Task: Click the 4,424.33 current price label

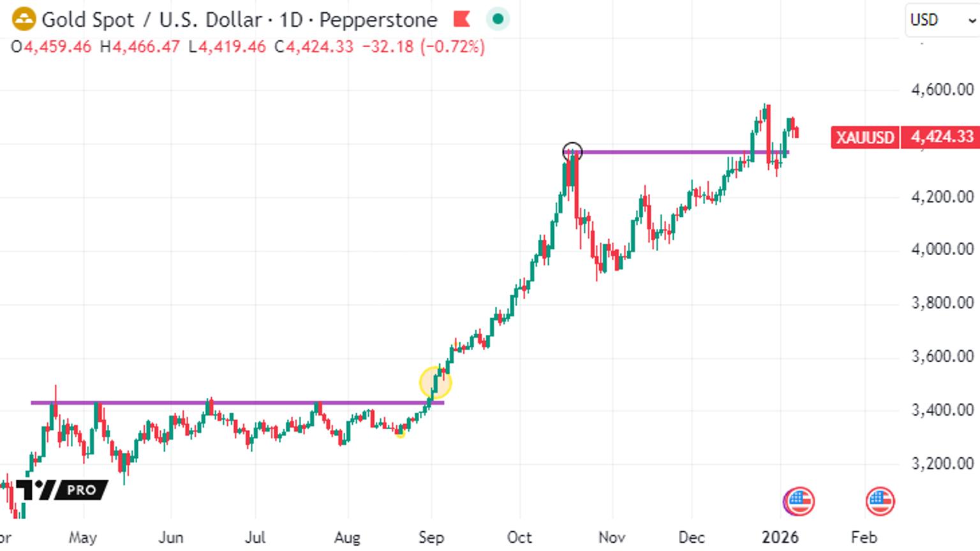Action: (x=940, y=137)
